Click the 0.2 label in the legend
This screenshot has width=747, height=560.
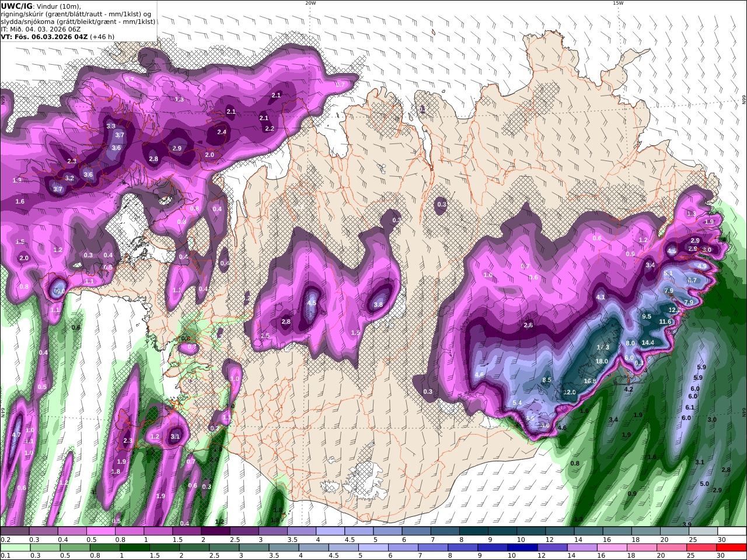pos(4,540)
